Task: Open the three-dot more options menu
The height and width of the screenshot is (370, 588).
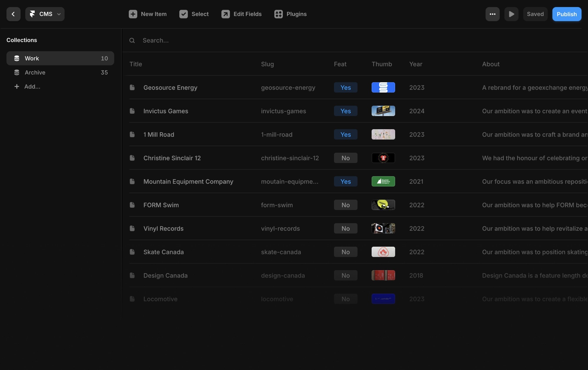Action: (492, 14)
